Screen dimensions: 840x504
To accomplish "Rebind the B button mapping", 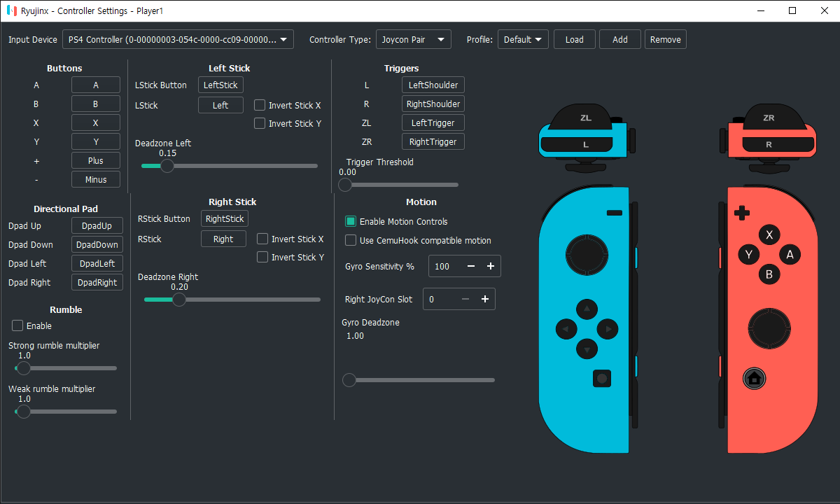I will pyautogui.click(x=96, y=104).
